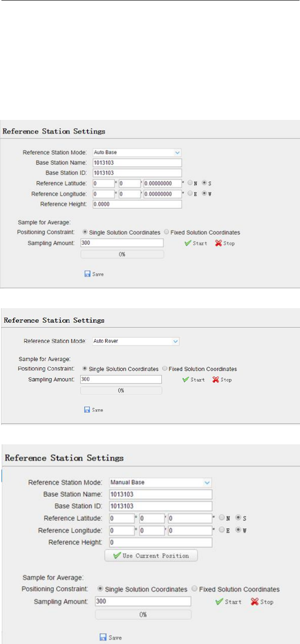Click the red Stop icon in Auto Rover panel
Image resolution: width=300 pixels, height=644 pixels.
coord(214,380)
